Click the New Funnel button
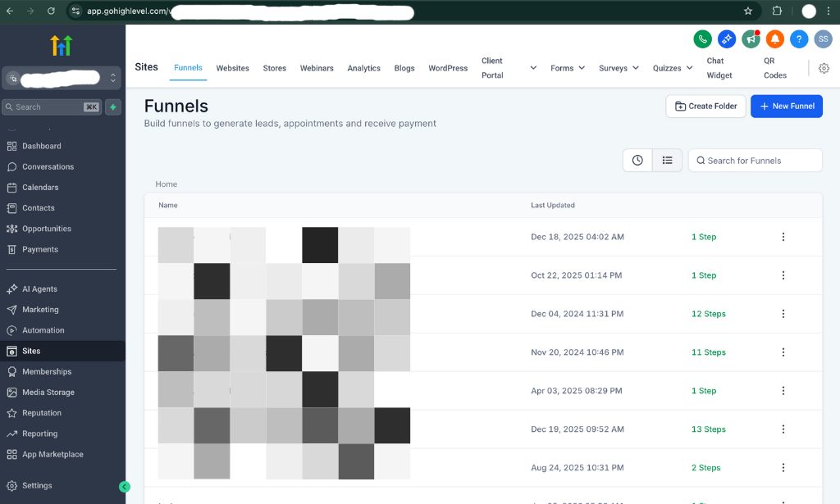This screenshot has height=504, width=840. click(x=786, y=106)
